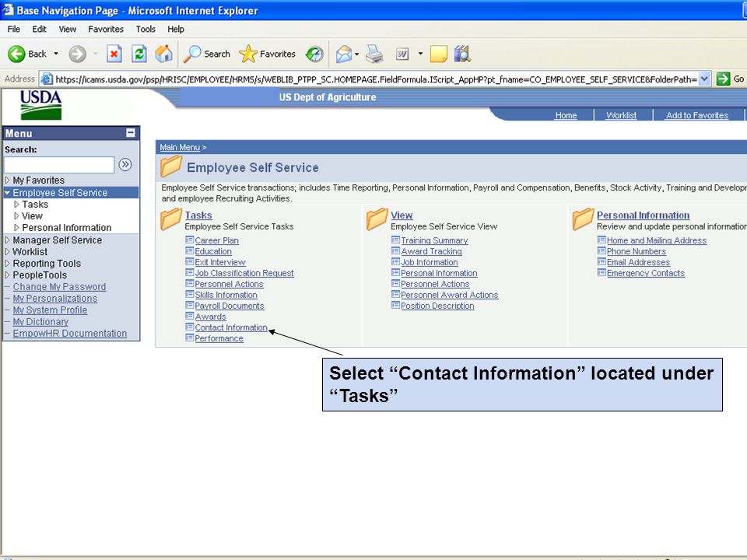Click the Research book icon
This screenshot has height=560, width=747.
coord(462,54)
